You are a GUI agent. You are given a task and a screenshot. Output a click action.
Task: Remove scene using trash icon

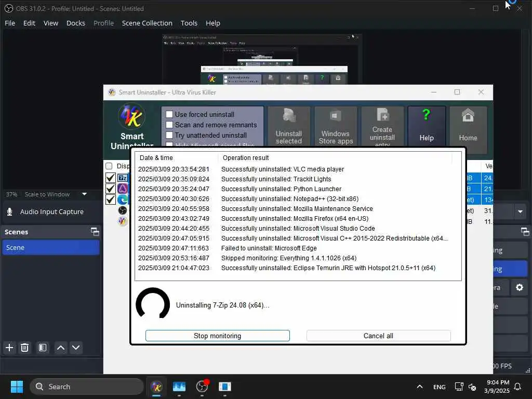pos(25,348)
